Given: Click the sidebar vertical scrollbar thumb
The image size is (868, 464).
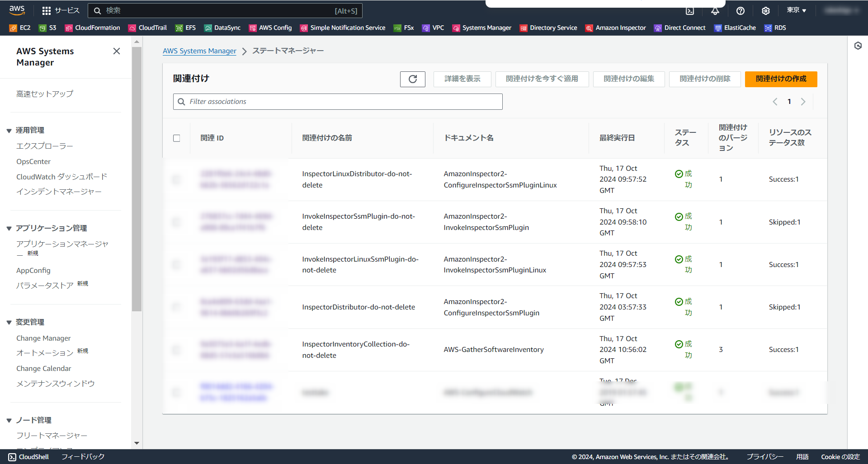Looking at the screenshot, I should [x=137, y=178].
